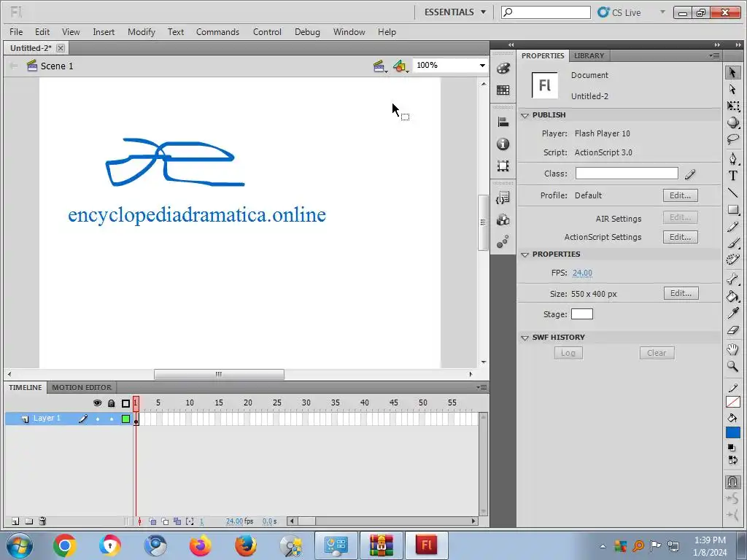
Task: Open the Transform panel icon
Action: 503,166
